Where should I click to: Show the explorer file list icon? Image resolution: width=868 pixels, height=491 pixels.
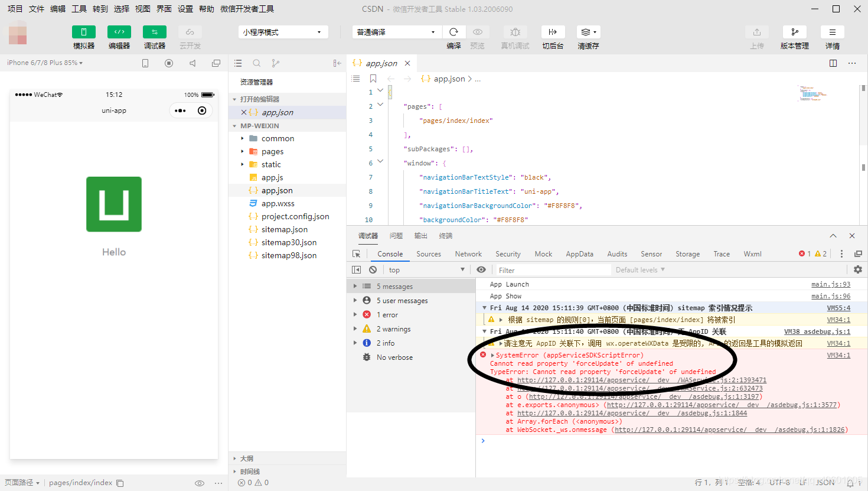pyautogui.click(x=238, y=63)
